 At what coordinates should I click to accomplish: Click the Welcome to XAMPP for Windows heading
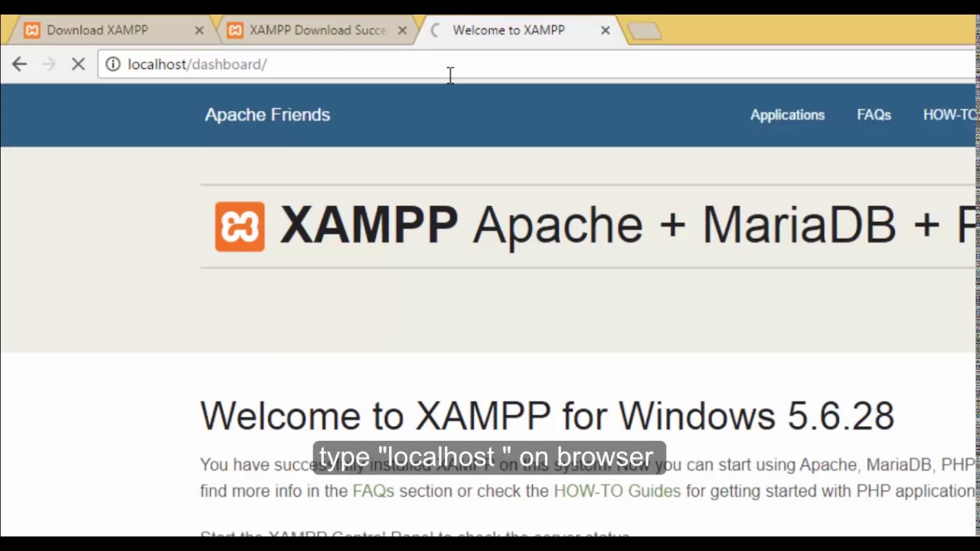click(x=547, y=416)
